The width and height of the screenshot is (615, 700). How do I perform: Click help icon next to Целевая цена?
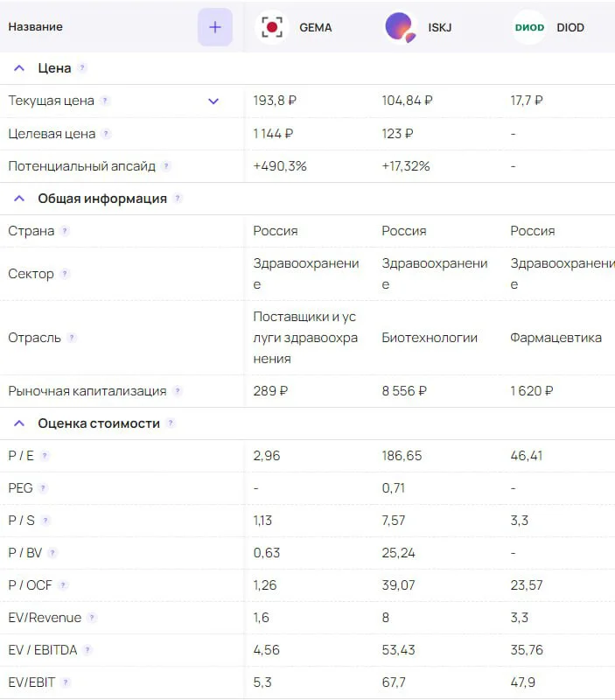(x=106, y=134)
